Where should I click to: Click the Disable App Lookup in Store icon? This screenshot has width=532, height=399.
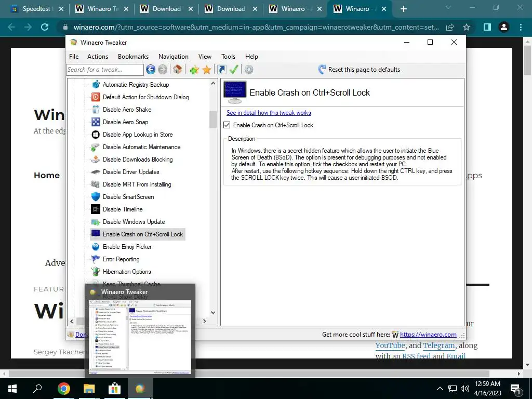tap(96, 135)
